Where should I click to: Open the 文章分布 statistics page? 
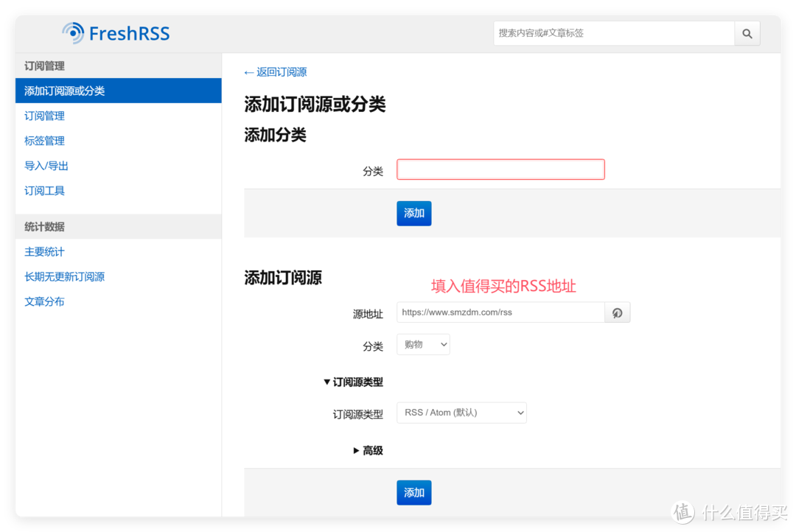44,301
